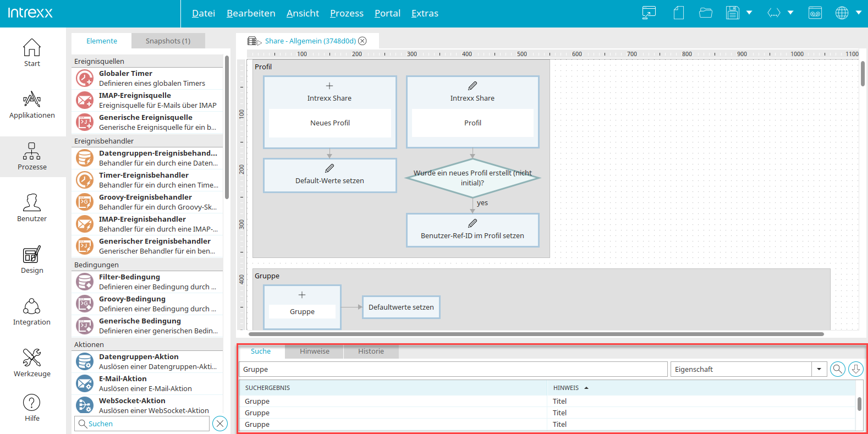Screen dimensions: 868x434
Task: Open the Prozesse module
Action: (32, 156)
